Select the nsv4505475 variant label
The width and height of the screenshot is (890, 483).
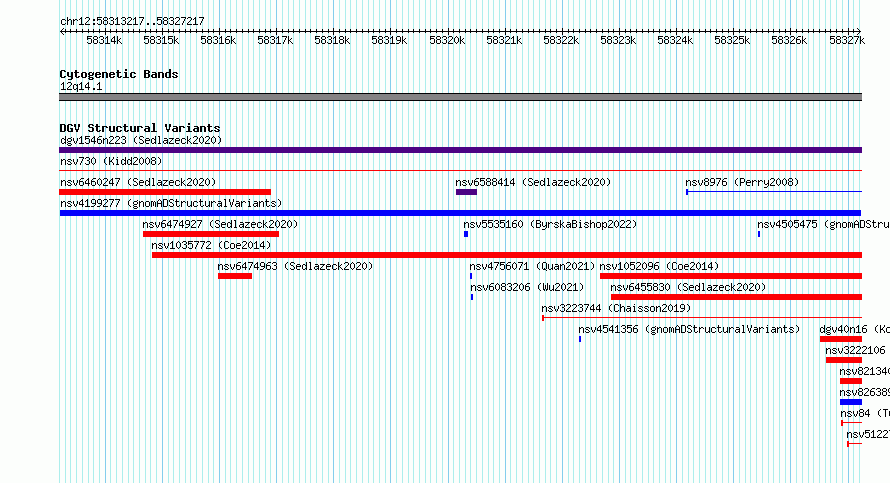coord(823,224)
